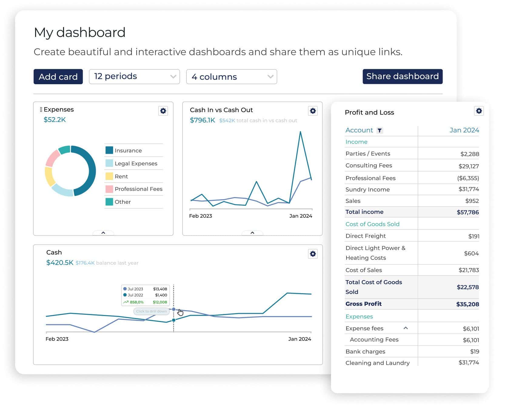
Task: Open the 4 columns dropdown
Action: (231, 77)
